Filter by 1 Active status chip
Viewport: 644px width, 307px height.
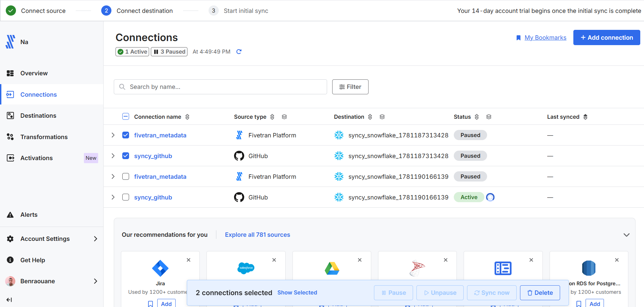132,52
